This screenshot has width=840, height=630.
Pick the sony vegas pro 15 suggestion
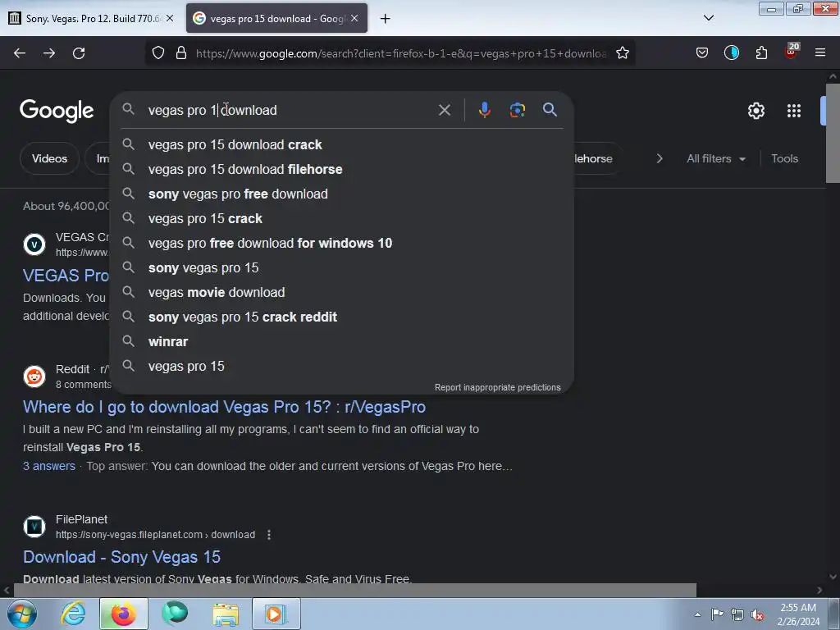342,268
